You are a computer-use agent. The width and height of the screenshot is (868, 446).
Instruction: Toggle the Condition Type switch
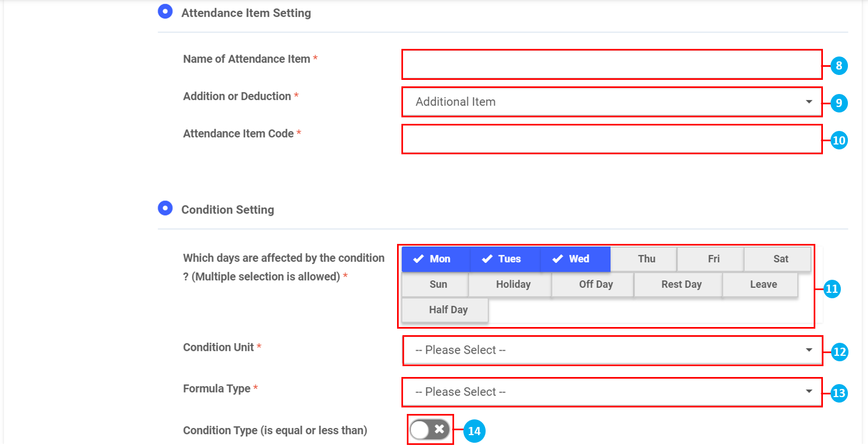pos(430,430)
